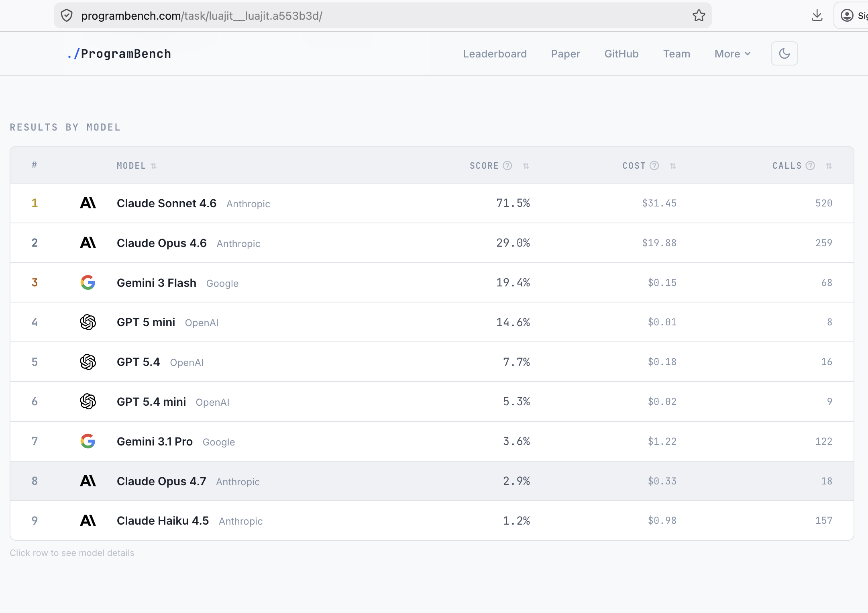Click the $0.98 cost value
This screenshot has height=613, width=868.
point(662,521)
